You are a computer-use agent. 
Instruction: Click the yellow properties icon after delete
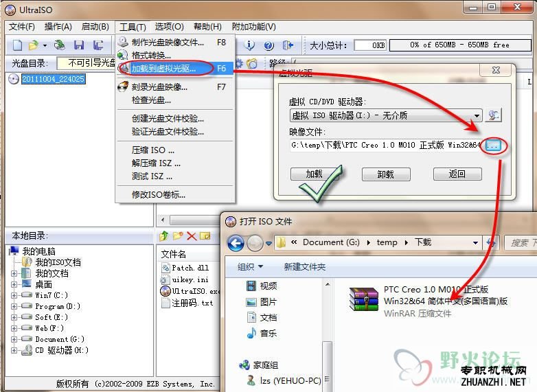click(x=205, y=236)
